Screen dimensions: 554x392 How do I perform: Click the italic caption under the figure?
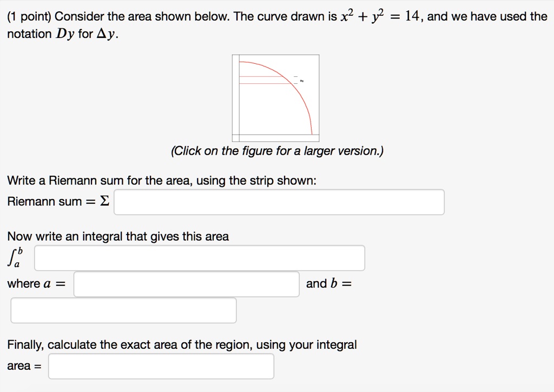276,151
